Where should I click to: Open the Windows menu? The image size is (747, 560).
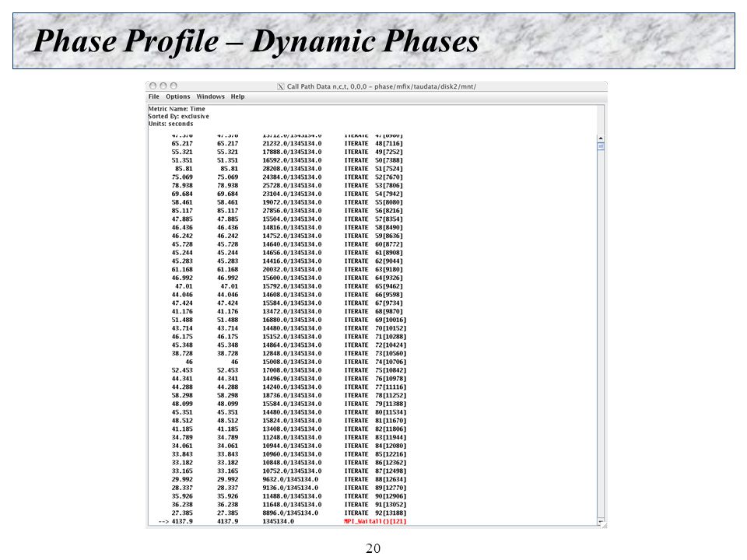[211, 96]
